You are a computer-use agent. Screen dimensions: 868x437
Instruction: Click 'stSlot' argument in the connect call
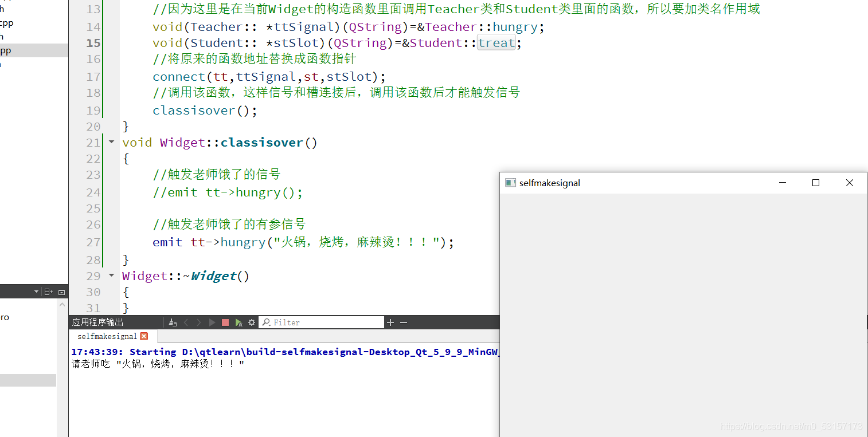tap(349, 77)
